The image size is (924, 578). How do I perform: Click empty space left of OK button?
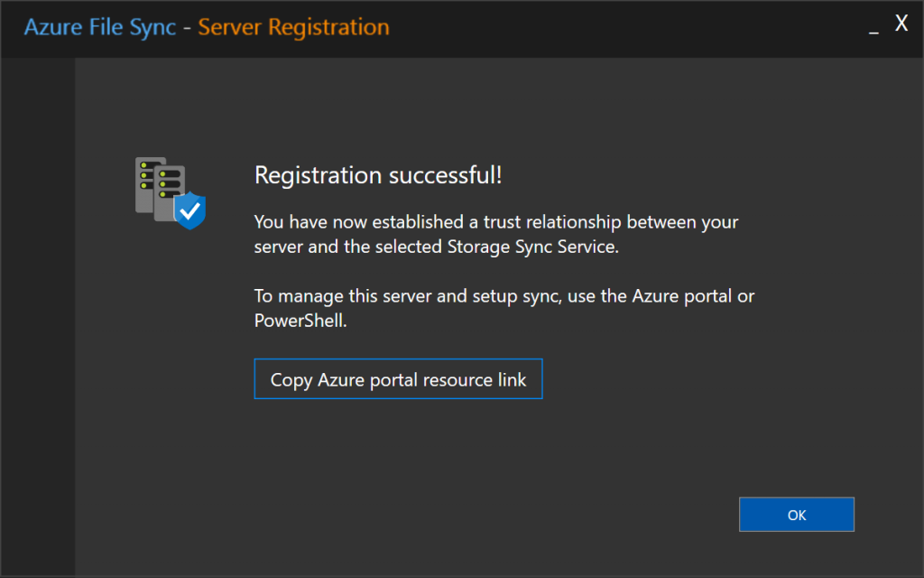tap(541, 515)
